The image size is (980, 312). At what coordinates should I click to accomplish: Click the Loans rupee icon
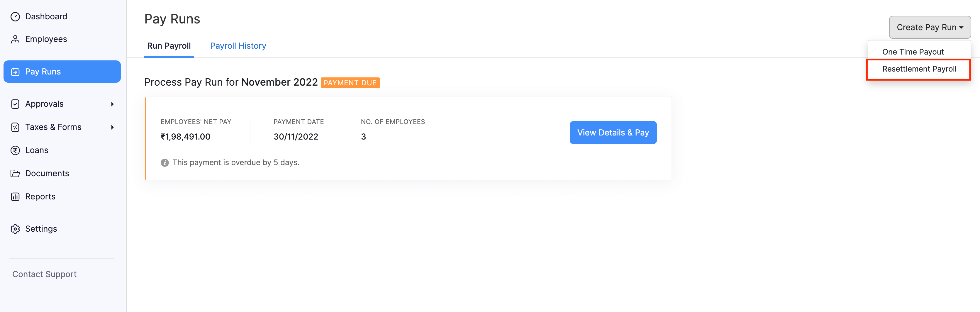pyautogui.click(x=15, y=150)
